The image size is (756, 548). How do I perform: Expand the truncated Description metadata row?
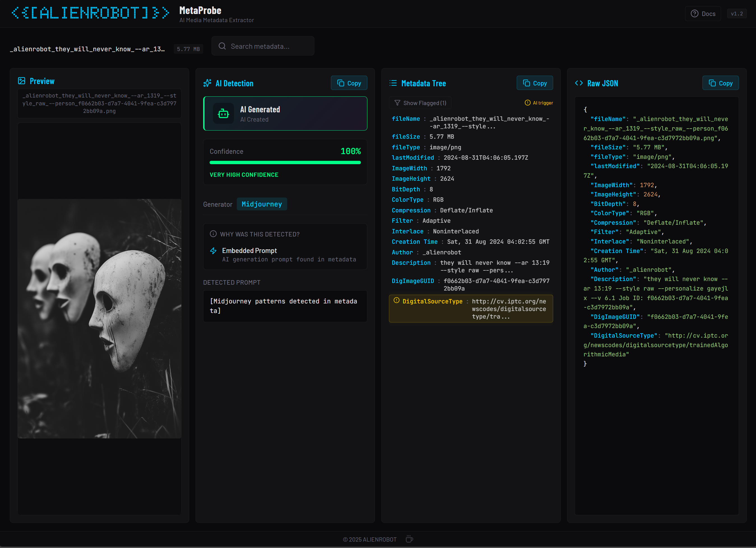coord(495,266)
